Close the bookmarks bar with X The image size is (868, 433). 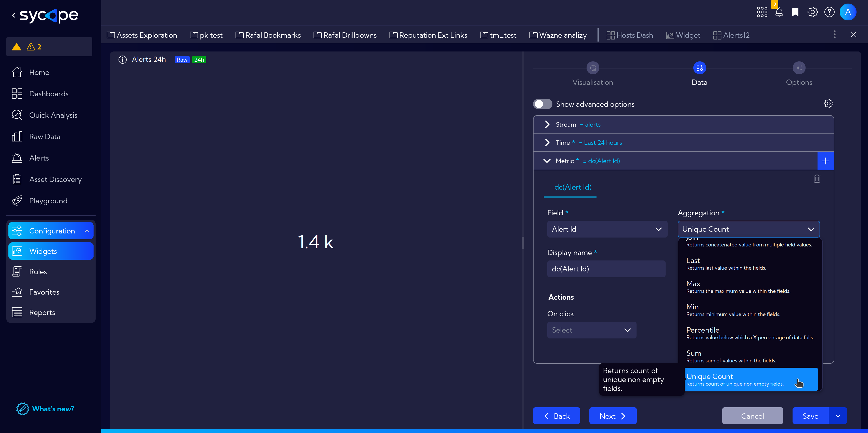click(x=853, y=34)
